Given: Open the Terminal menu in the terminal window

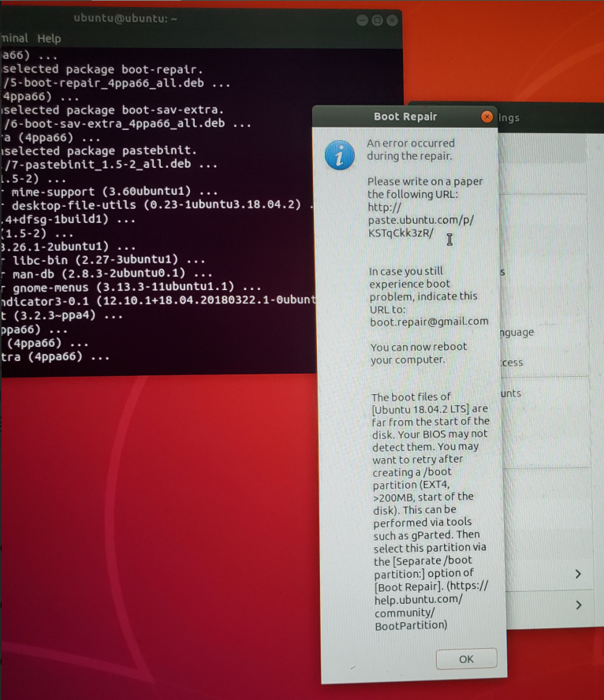Looking at the screenshot, I should 14,39.
